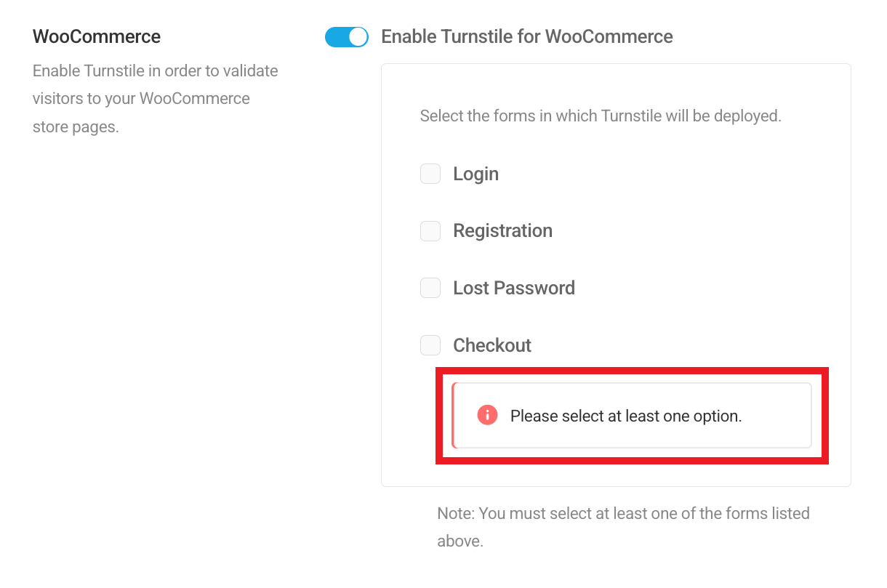Check the Lost Password checkbox

(430, 288)
